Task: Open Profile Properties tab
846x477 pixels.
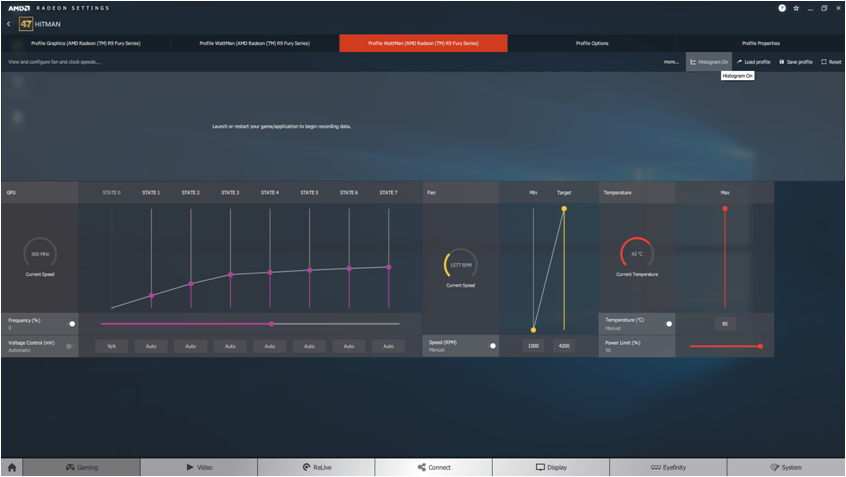Action: [761, 43]
